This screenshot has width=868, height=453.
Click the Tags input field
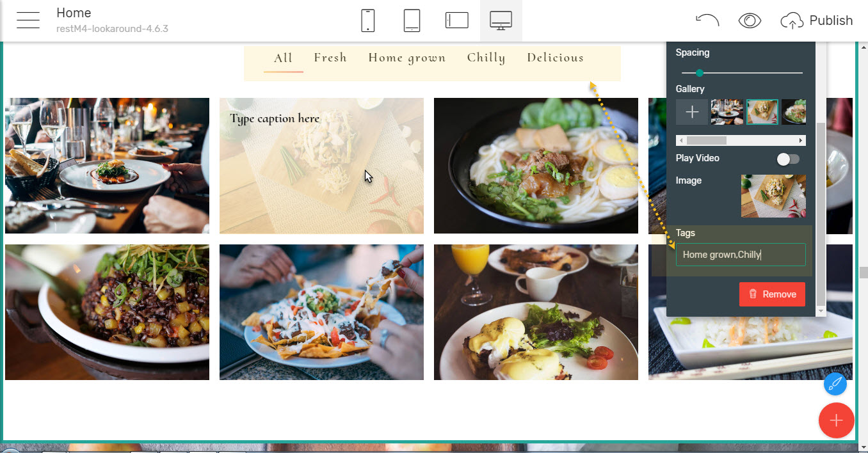(741, 255)
